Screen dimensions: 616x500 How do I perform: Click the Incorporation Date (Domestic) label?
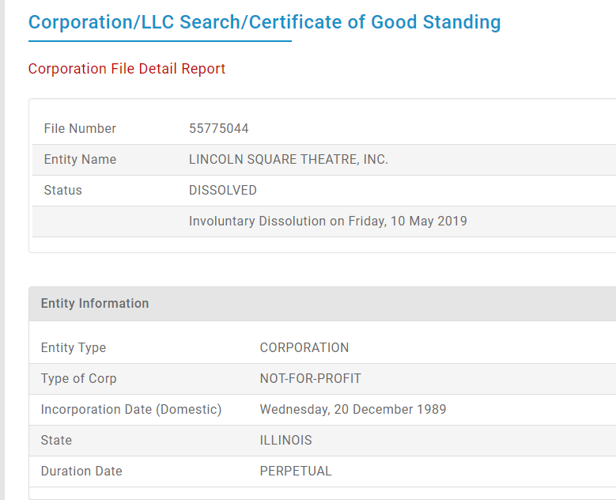click(131, 409)
